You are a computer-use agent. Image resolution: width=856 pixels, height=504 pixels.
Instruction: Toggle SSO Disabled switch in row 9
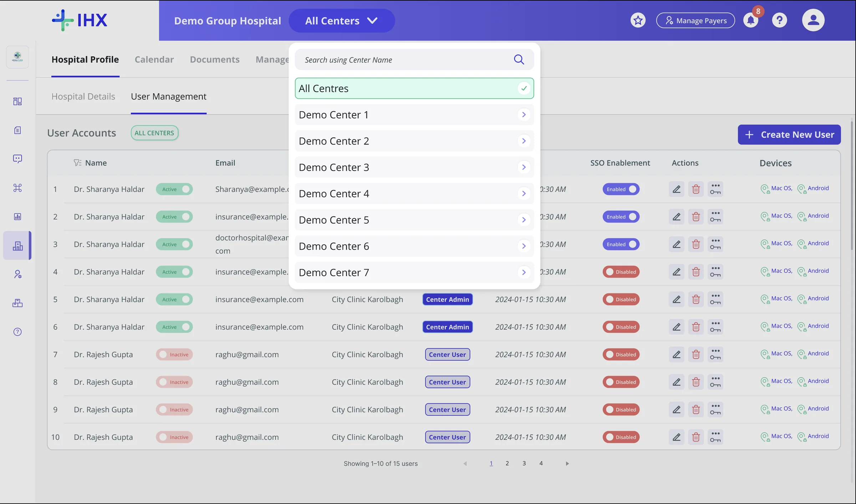[621, 409]
